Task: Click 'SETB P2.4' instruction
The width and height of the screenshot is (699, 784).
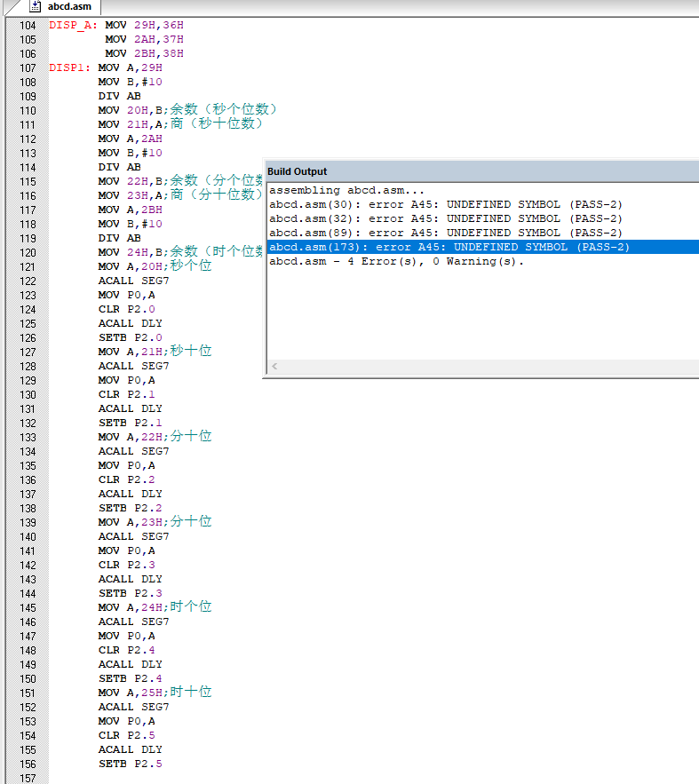Action: click(x=130, y=679)
